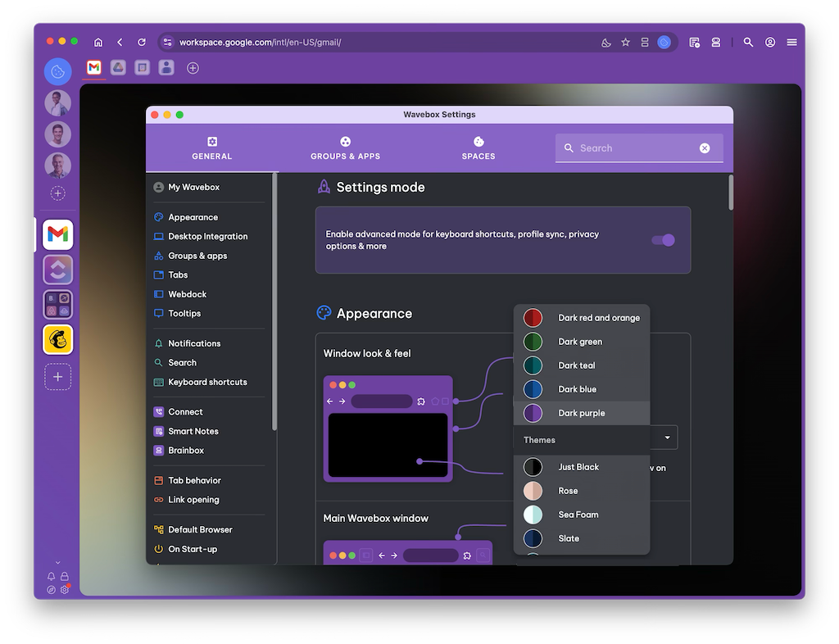
Task: Choose Dark purple color option
Action: pyautogui.click(x=582, y=413)
